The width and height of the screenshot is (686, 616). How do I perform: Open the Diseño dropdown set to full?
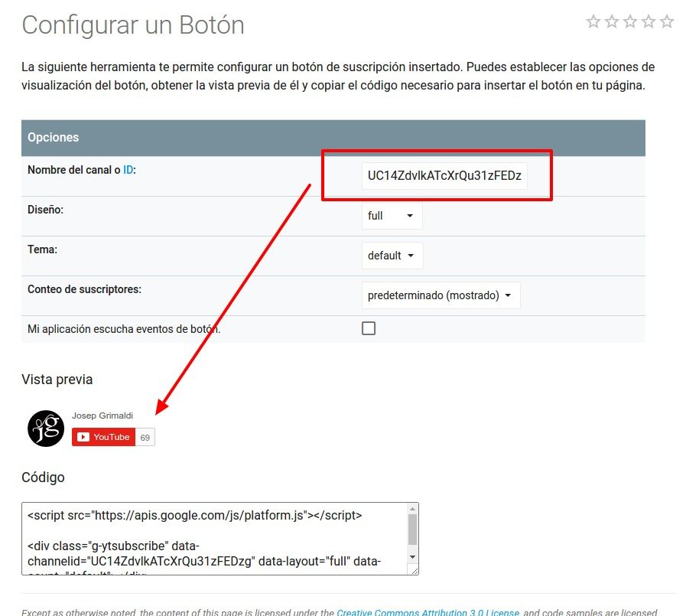[392, 215]
